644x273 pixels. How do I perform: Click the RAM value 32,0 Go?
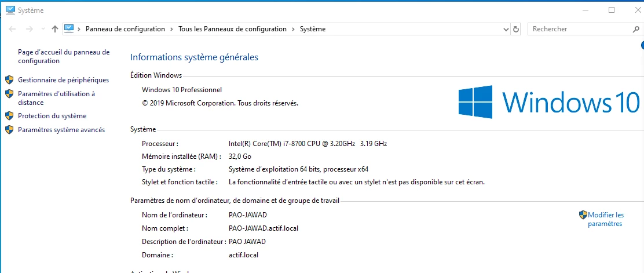[240, 156]
